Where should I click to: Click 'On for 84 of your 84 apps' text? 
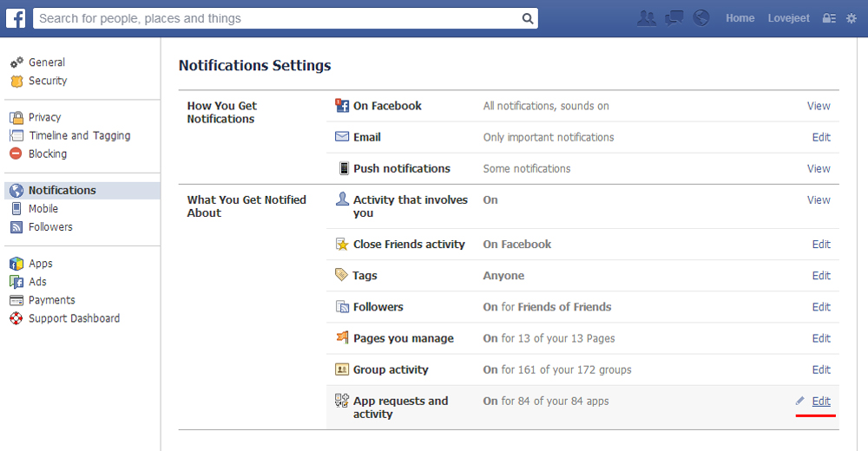click(546, 402)
